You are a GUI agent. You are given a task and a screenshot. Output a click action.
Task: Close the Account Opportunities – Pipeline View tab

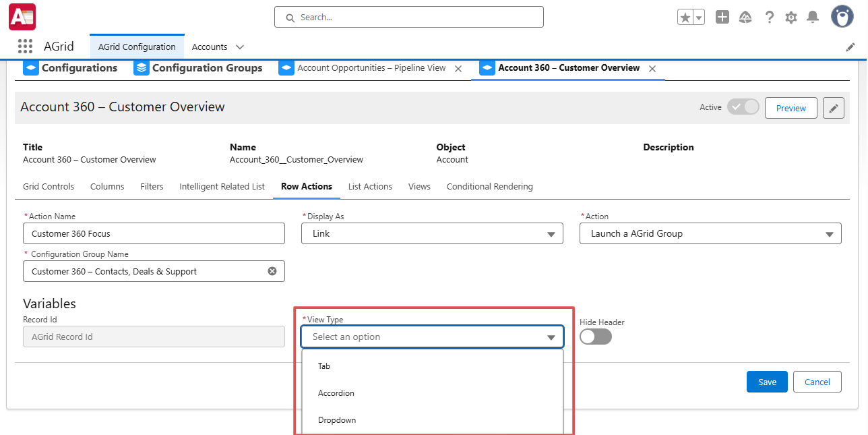tap(458, 69)
